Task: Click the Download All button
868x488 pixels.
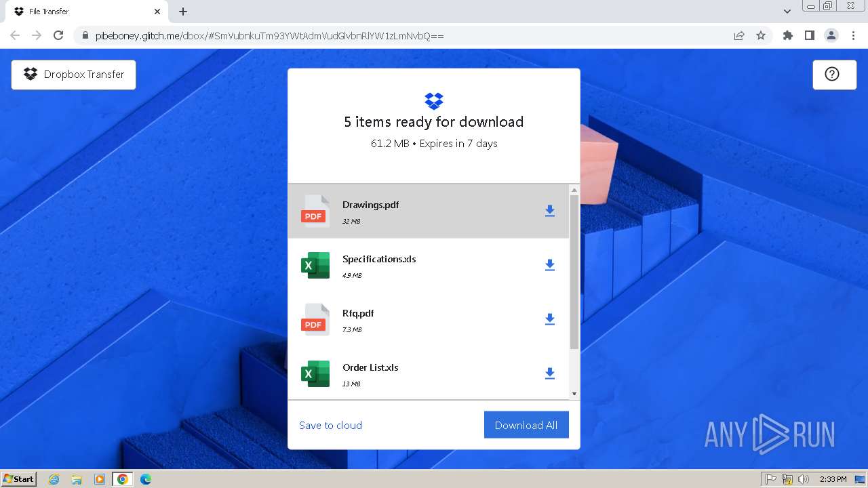Action: coord(526,425)
